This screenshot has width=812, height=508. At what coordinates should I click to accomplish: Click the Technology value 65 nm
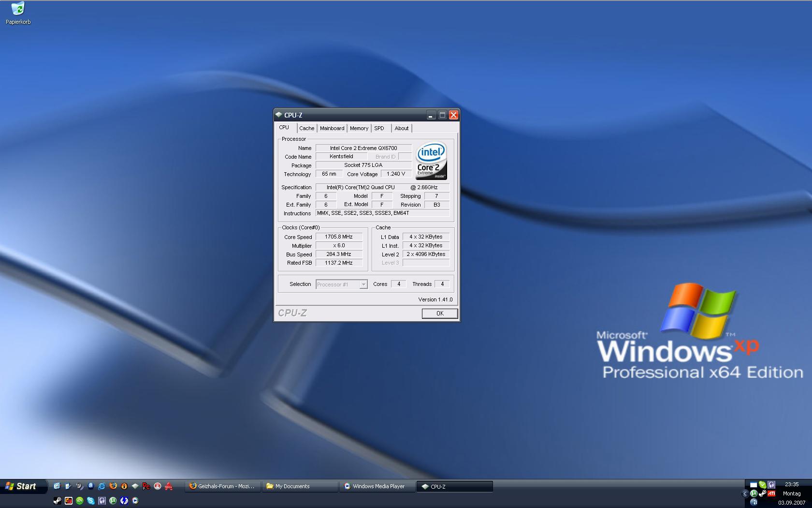coord(329,174)
